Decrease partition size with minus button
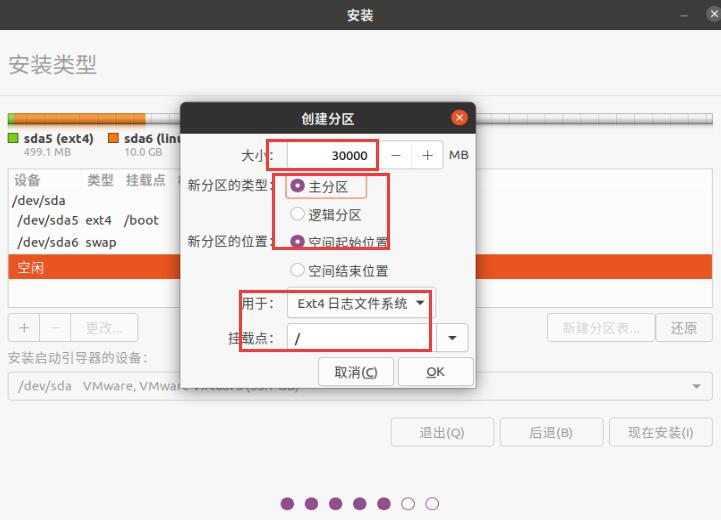 tap(395, 155)
